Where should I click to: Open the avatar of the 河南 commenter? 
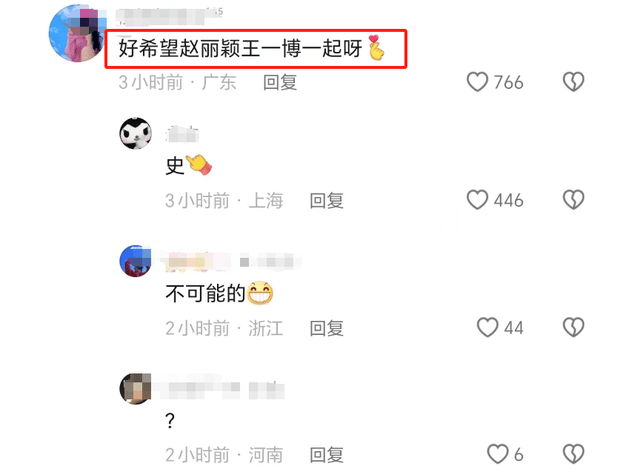coord(136,388)
